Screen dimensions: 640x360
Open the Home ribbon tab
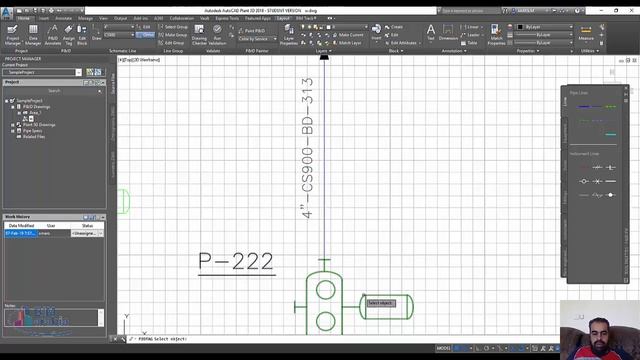click(23, 18)
